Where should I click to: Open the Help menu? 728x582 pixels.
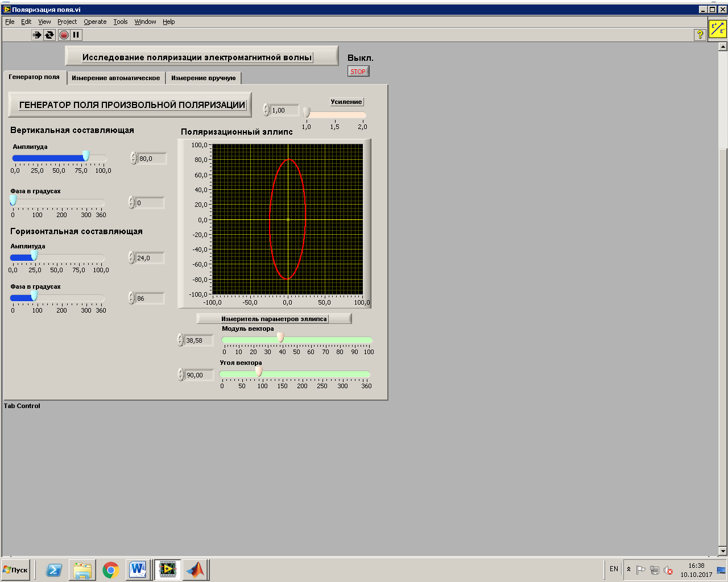tap(169, 22)
